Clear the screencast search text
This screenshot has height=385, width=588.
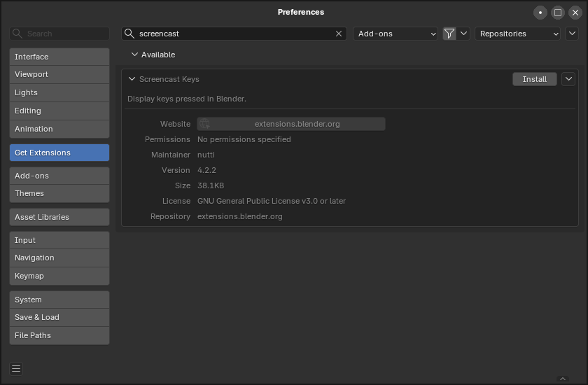[x=339, y=34]
